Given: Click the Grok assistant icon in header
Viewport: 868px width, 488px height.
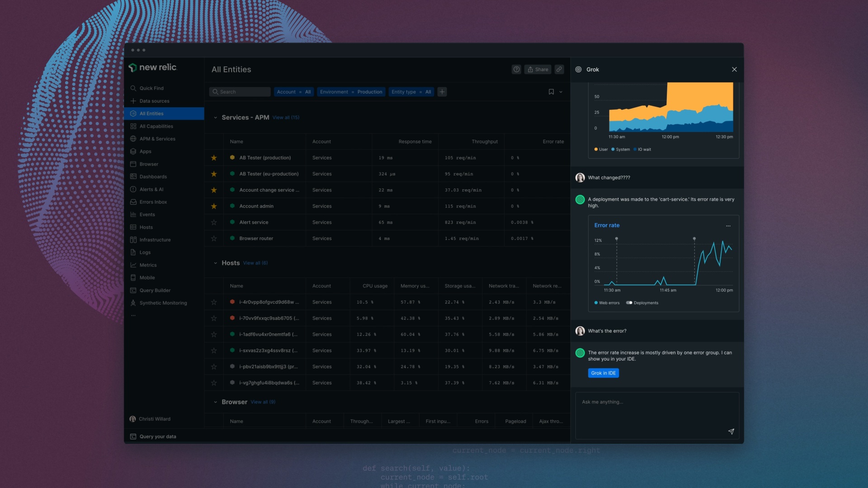Looking at the screenshot, I should (x=578, y=70).
